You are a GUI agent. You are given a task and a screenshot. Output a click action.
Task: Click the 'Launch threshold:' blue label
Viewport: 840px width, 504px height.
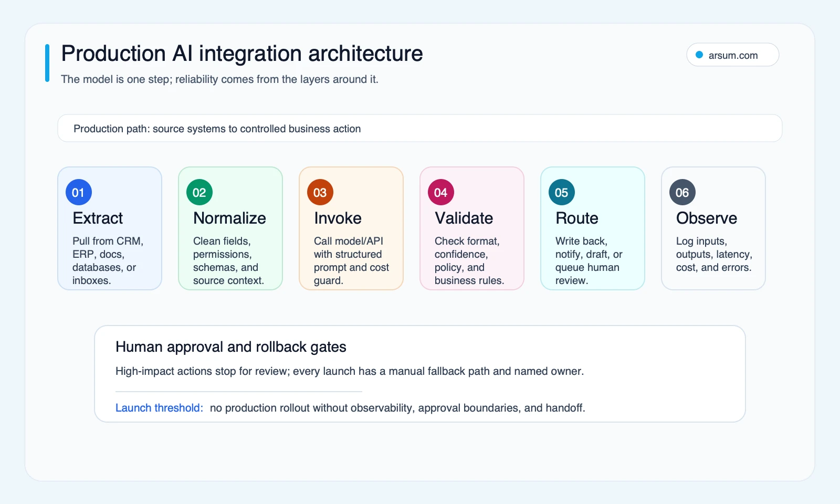coord(159,408)
